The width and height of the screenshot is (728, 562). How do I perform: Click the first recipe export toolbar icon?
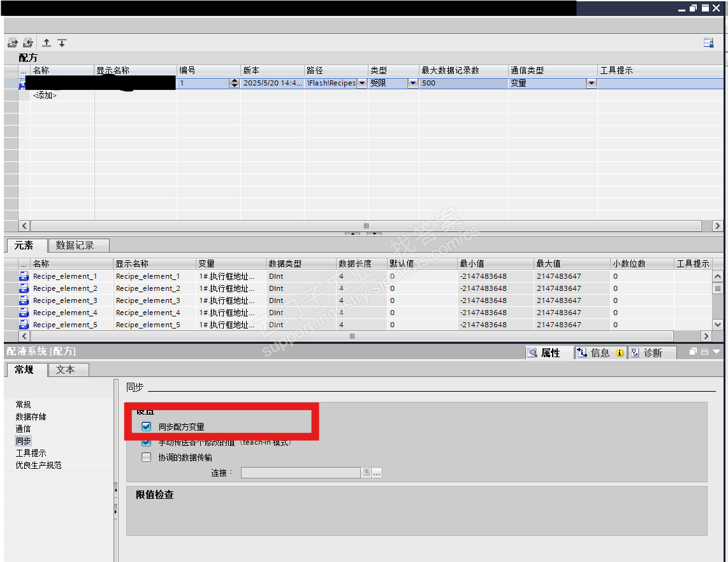[13, 43]
